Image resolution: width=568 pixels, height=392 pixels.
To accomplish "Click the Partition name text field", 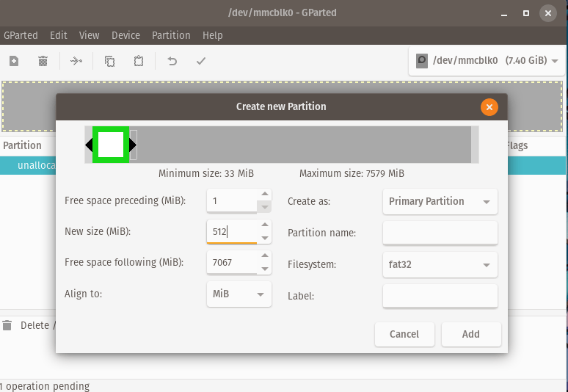I will pyautogui.click(x=440, y=233).
